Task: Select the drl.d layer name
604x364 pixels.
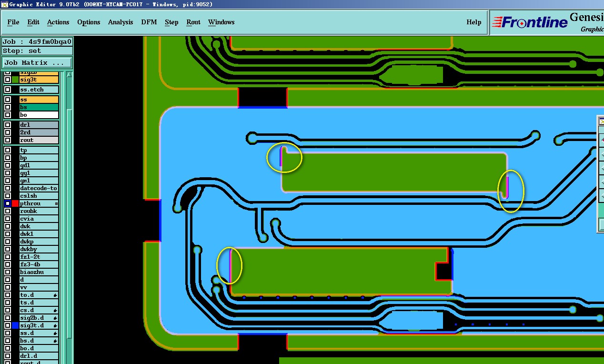Action: pyautogui.click(x=39, y=356)
